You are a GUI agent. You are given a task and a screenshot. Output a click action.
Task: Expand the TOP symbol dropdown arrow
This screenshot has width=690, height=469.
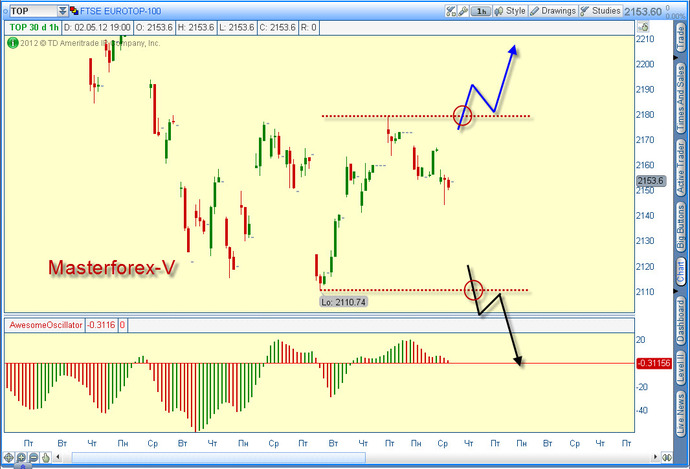click(x=62, y=11)
